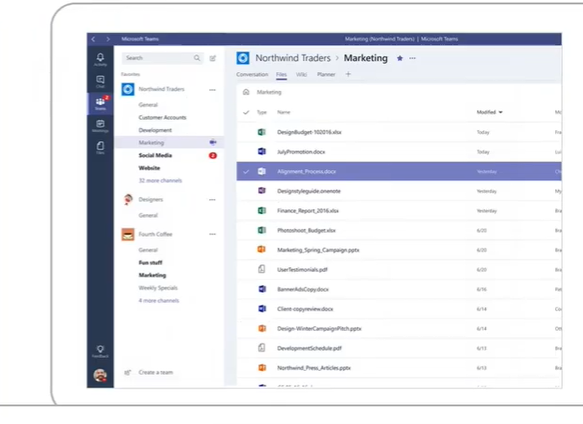The height and width of the screenshot is (424, 583).
Task: Open the Development channel
Action: click(155, 130)
